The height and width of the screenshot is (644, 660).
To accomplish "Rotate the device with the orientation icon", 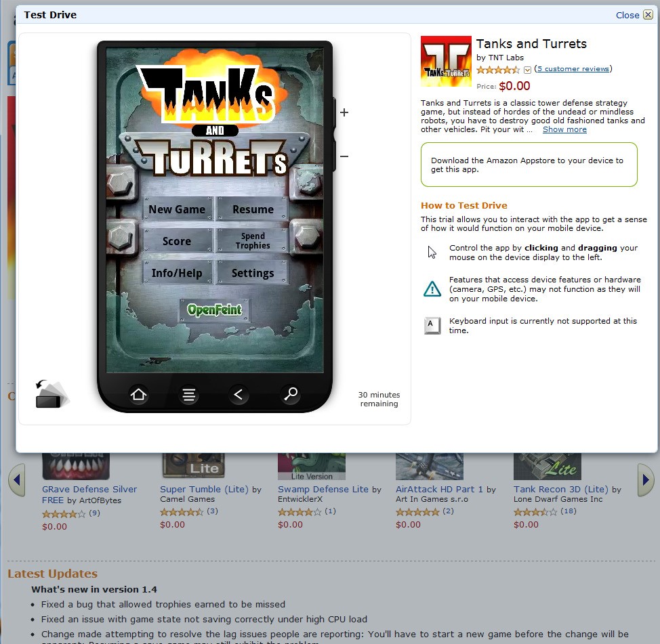I will 51,393.
